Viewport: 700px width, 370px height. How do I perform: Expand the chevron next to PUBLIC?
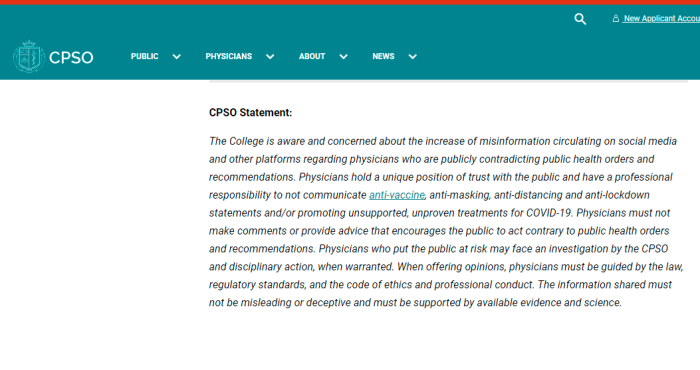[177, 57]
